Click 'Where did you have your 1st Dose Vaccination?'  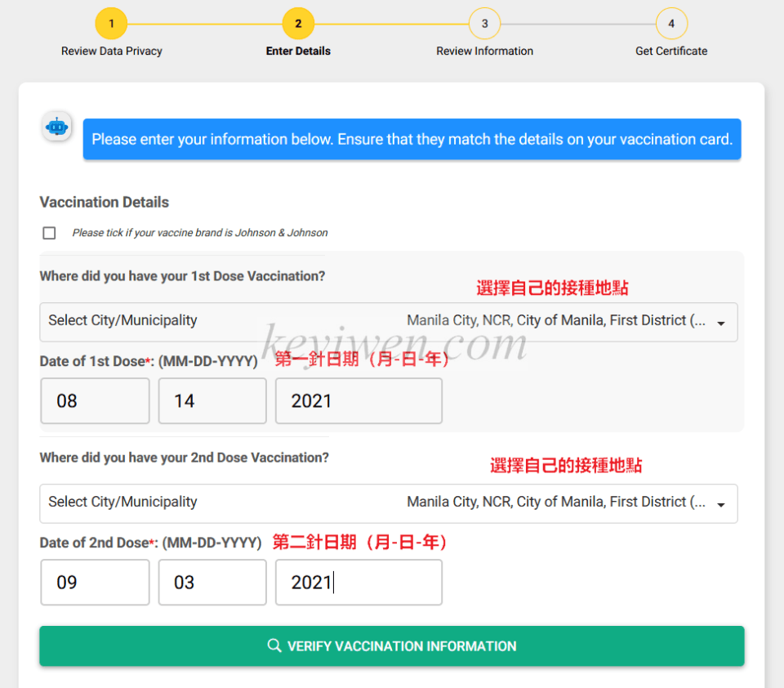[x=182, y=276]
